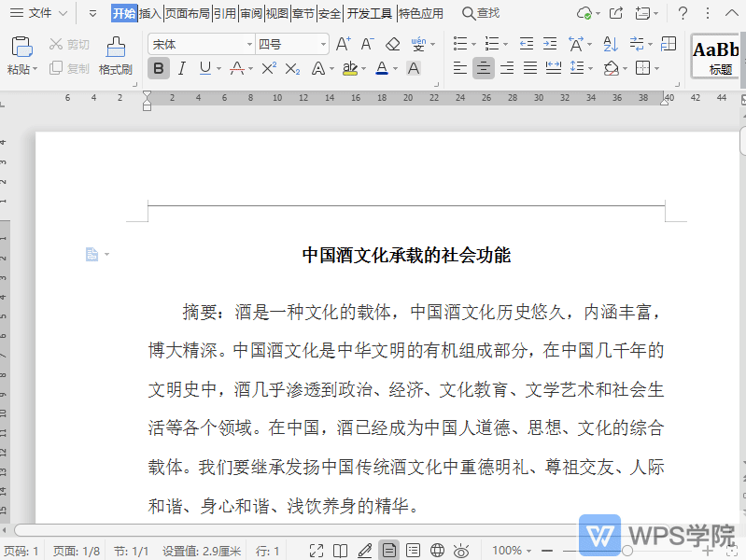
Task: Toggle italic formatting
Action: (182, 68)
